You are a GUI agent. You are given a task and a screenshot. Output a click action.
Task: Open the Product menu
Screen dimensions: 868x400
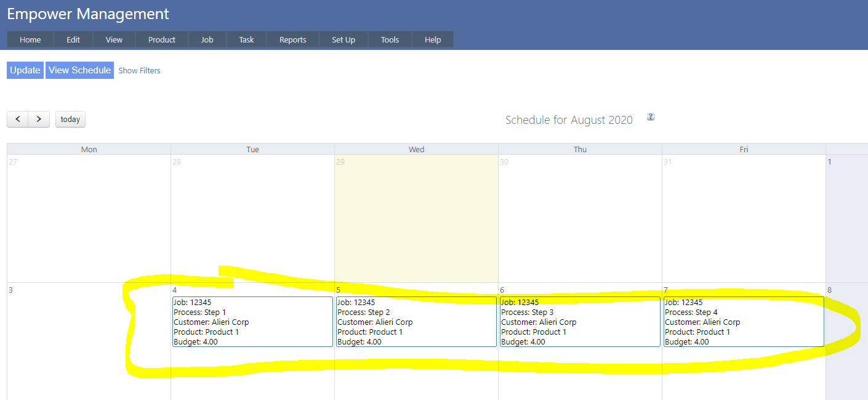[x=162, y=39]
